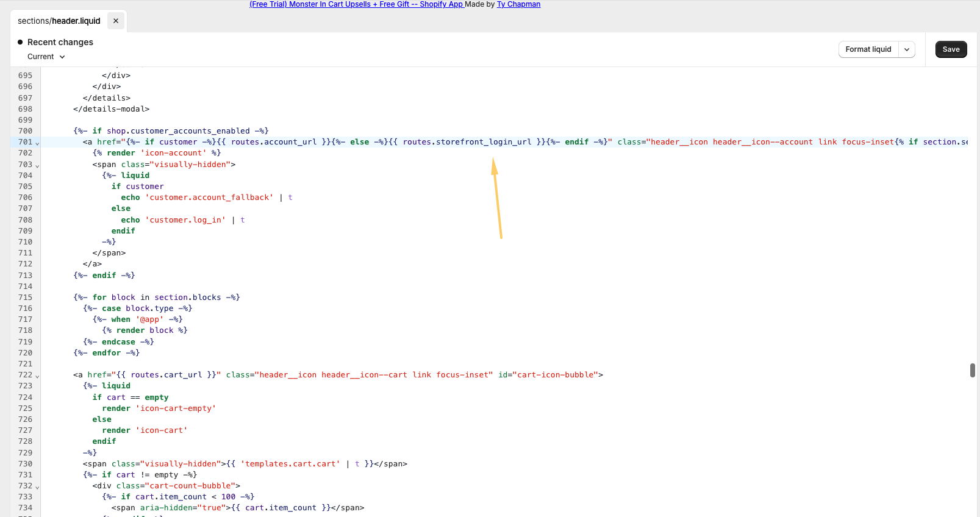
Task: Switch to sections/header.liquid file tab
Action: (x=59, y=21)
